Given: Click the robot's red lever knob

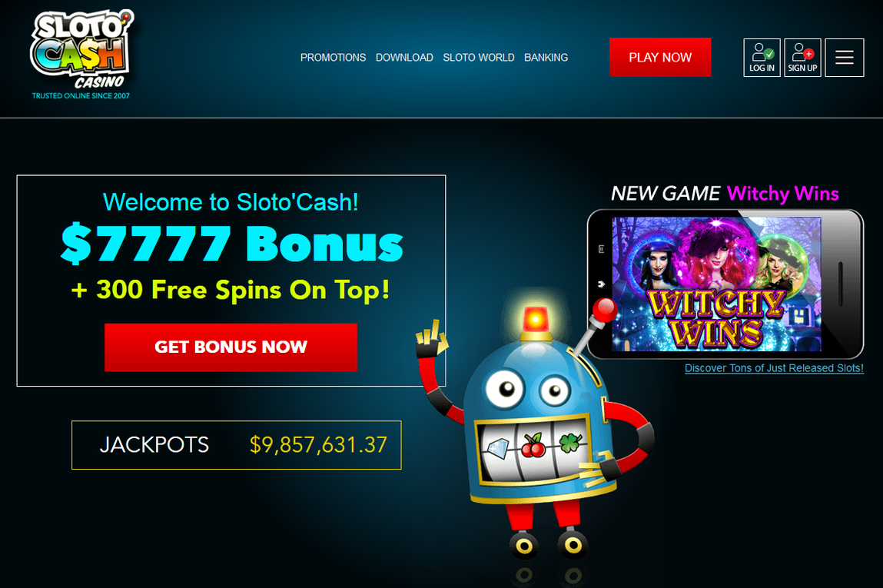Looking at the screenshot, I should click(605, 309).
